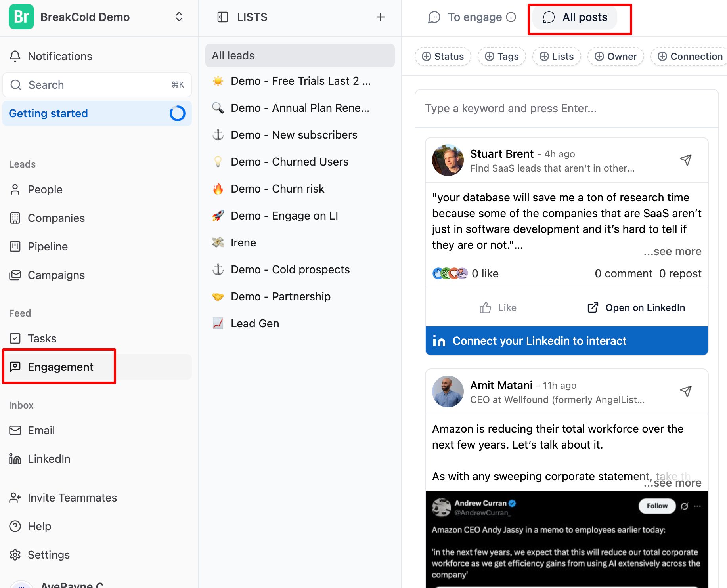The image size is (727, 588).
Task: Open Demo - Engage on LI list
Action: (x=300, y=216)
